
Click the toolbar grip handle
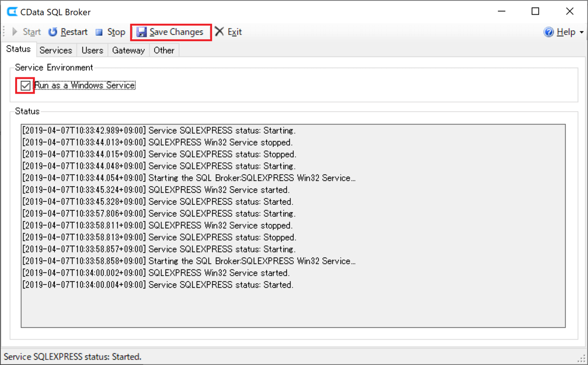coord(4,32)
